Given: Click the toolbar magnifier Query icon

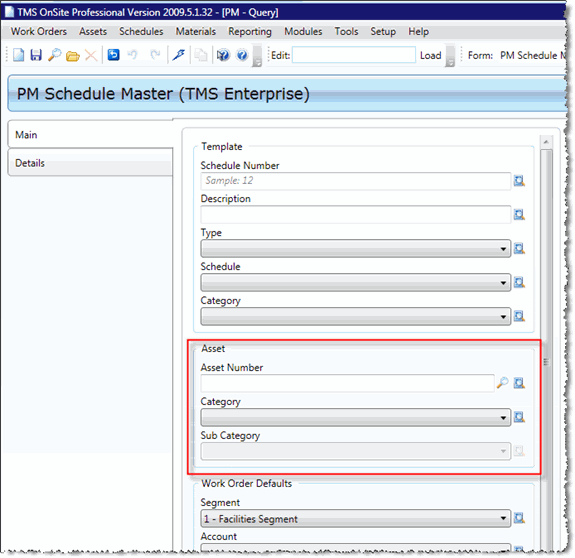Looking at the screenshot, I should pyautogui.click(x=55, y=55).
